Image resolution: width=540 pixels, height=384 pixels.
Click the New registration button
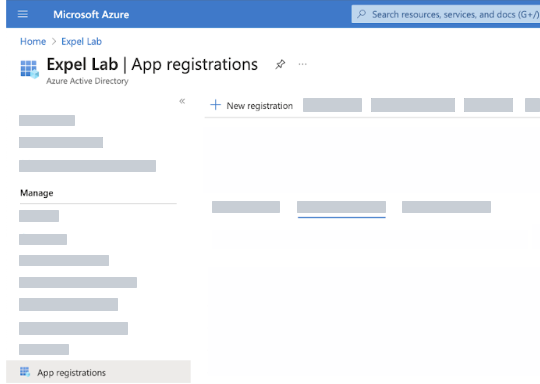pyautogui.click(x=251, y=105)
